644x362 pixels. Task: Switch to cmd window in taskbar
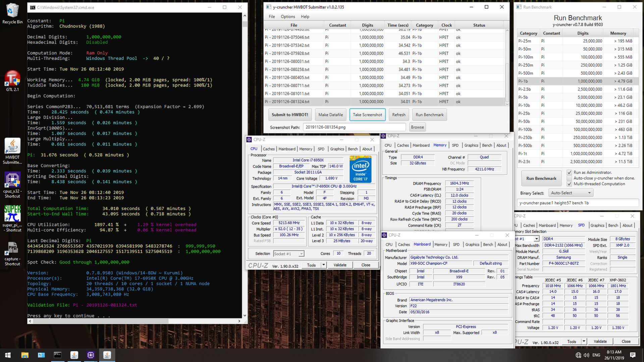58,355
